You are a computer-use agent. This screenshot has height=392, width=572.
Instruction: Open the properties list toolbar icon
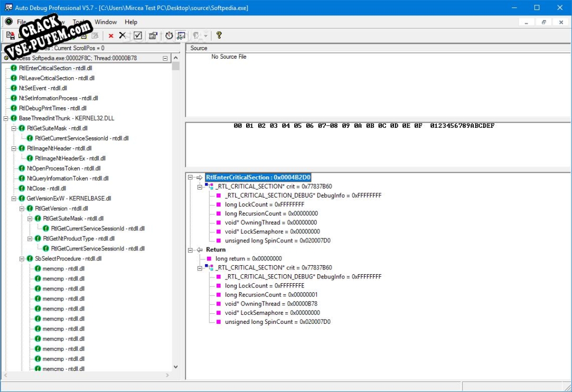pos(153,35)
